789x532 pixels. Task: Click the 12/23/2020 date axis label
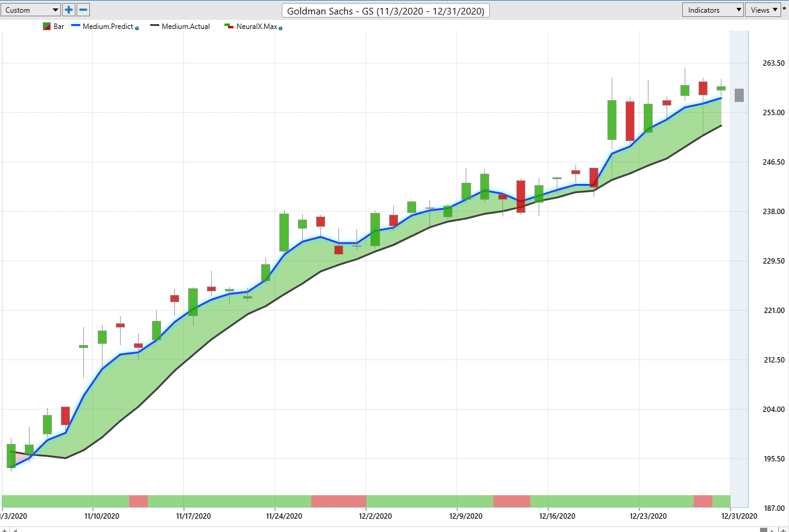(648, 516)
